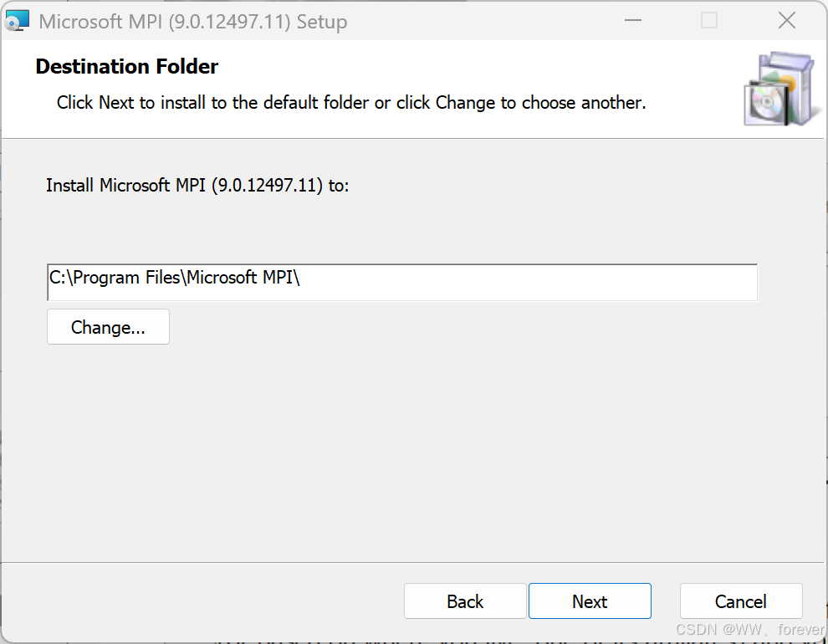Go Back to the previous setup step
The height and width of the screenshot is (644, 828).
click(x=465, y=601)
